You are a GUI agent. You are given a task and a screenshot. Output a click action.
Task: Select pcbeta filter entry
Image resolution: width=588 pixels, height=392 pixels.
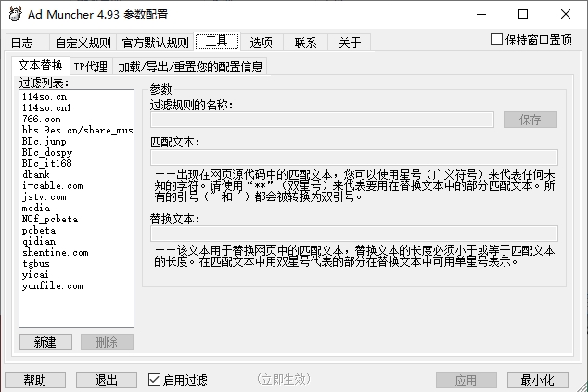[76, 230]
